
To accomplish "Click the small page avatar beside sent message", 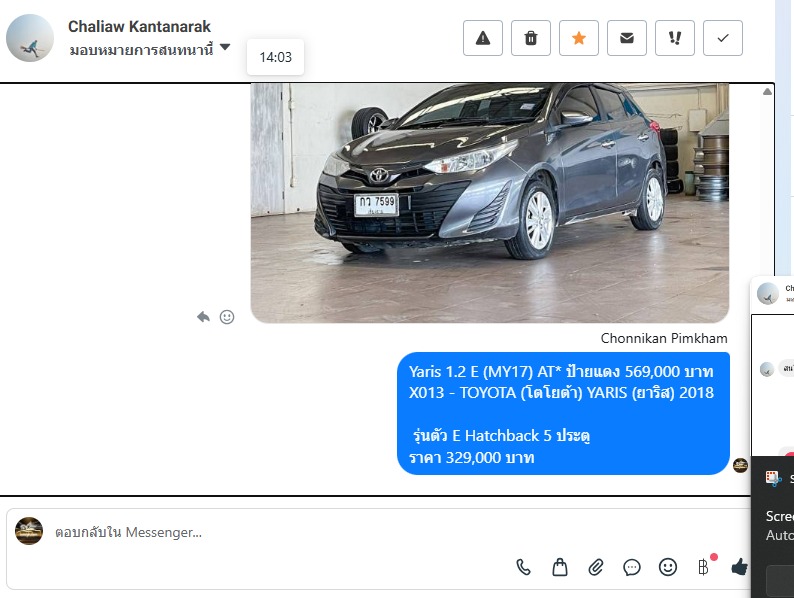I will (740, 465).
